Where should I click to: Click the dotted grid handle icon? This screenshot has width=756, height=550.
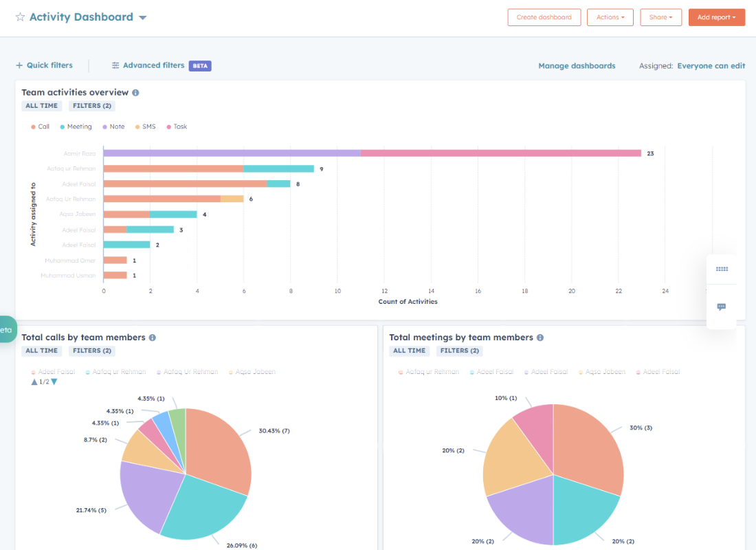[721, 269]
